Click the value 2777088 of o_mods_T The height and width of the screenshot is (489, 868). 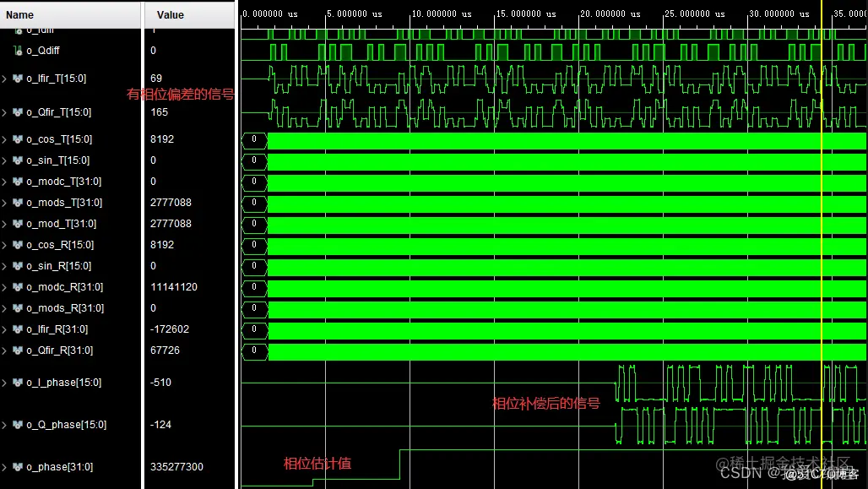[171, 203]
